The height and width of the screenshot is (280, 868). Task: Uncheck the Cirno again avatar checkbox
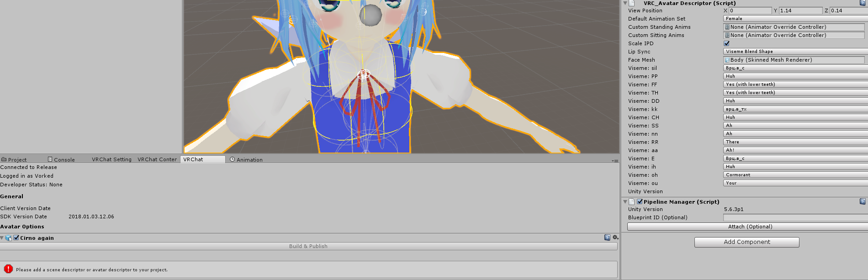16,238
